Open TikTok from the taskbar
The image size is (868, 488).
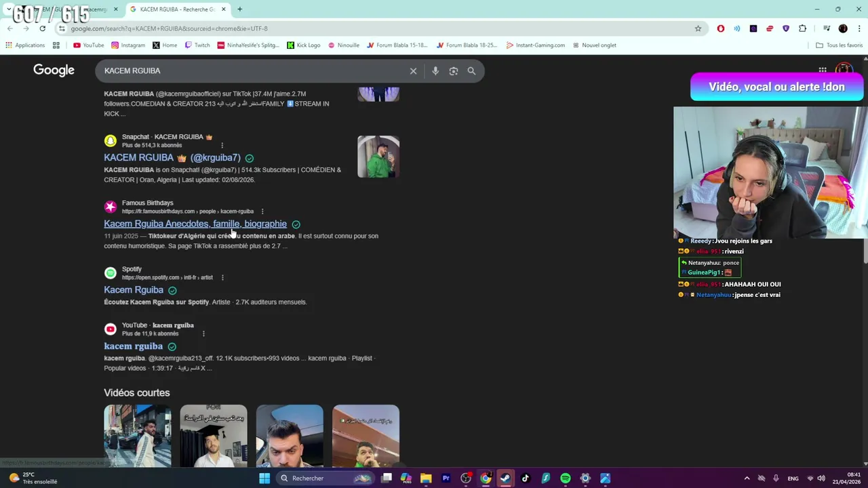[x=525, y=478]
